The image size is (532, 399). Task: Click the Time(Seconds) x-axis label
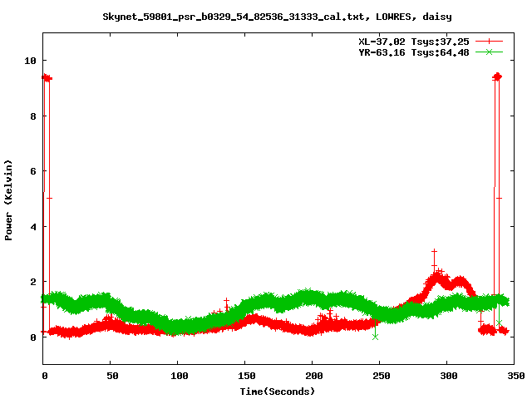tap(277, 392)
